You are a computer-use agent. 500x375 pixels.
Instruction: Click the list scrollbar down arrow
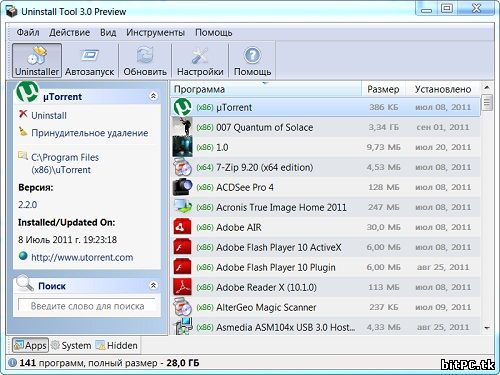[x=487, y=328]
